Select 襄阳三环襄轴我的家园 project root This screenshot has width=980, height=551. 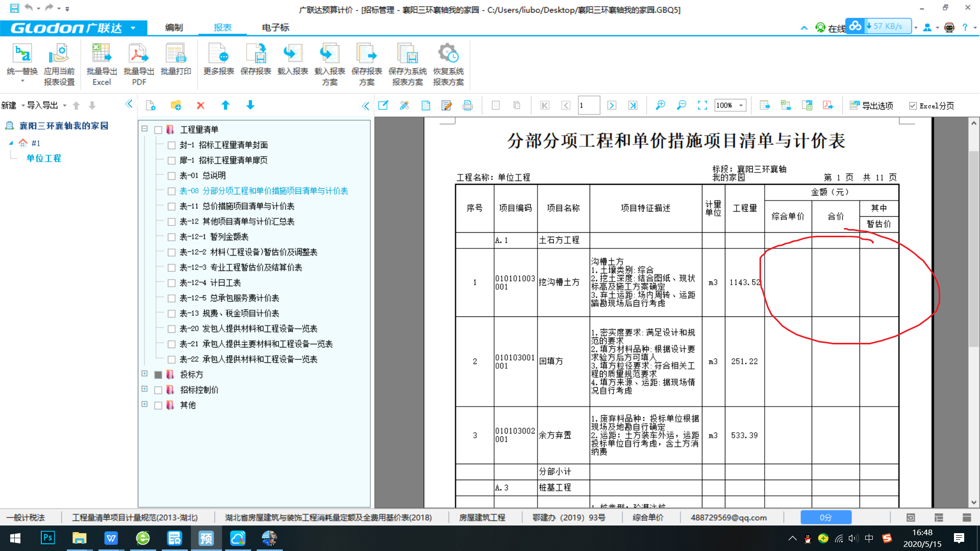pyautogui.click(x=63, y=126)
